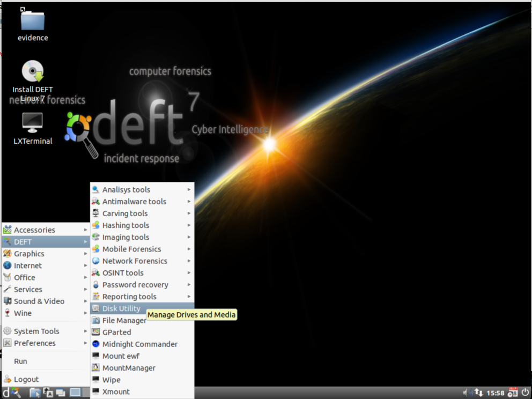This screenshot has width=532, height=399.
Task: Click the iconify all windows taskbar icon
Action: click(61, 393)
